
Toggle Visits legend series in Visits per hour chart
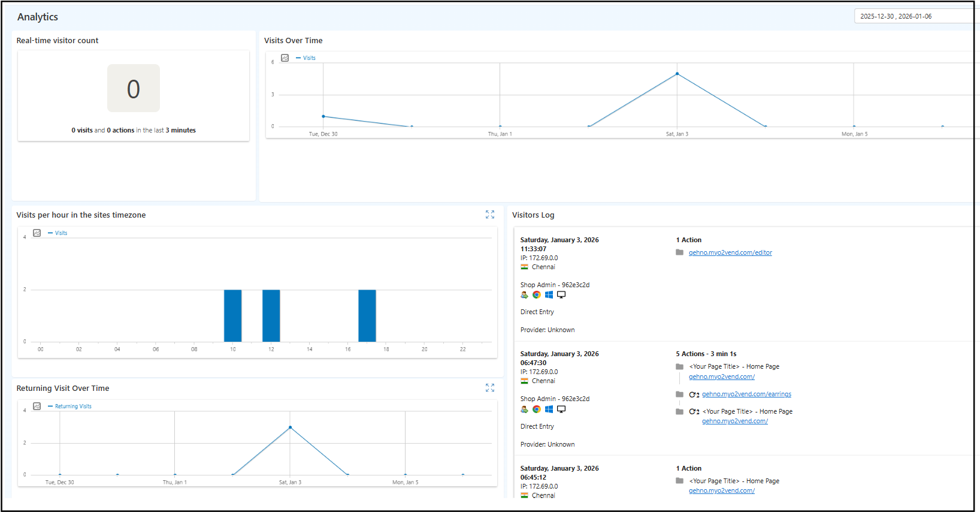click(x=58, y=233)
